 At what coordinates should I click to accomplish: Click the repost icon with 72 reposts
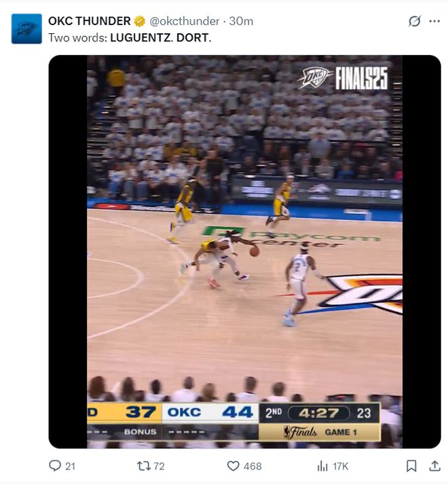click(x=144, y=466)
